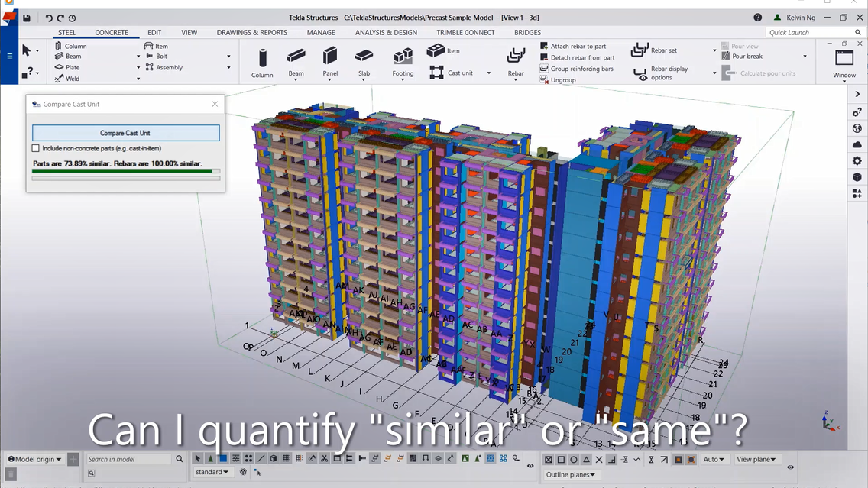Open the VIEW ribbon tab
The width and height of the screenshot is (868, 488).
pyautogui.click(x=189, y=33)
